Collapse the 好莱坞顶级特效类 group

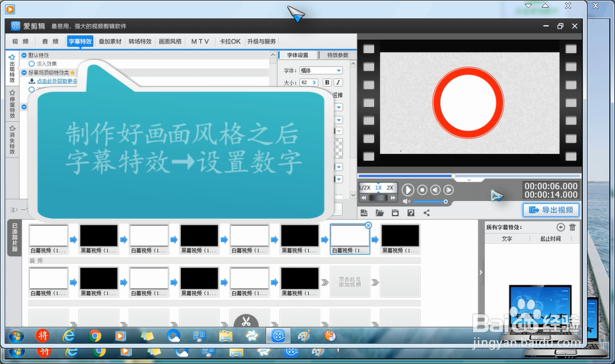pos(24,73)
